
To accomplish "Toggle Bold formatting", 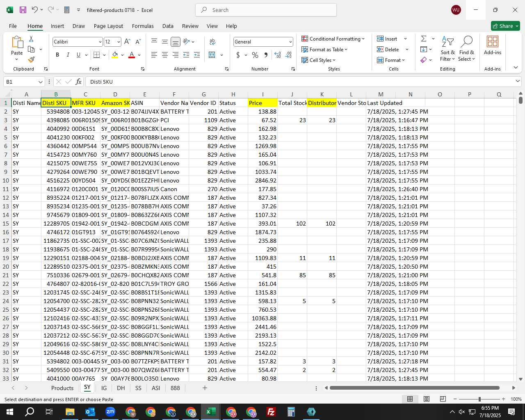I will coord(57,55).
